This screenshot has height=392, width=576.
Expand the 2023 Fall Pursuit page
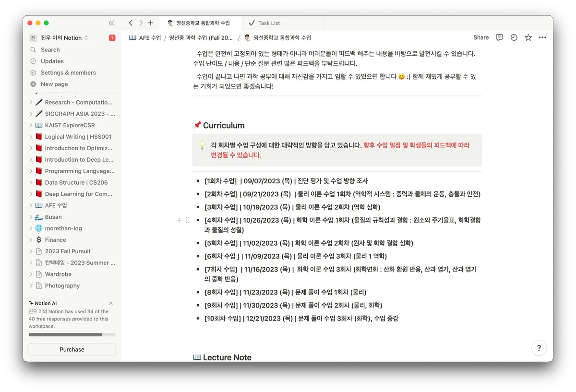point(31,251)
